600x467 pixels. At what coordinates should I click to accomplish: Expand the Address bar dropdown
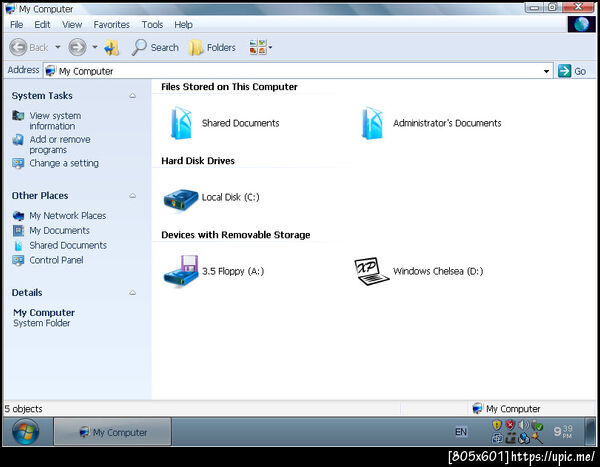[x=546, y=71]
